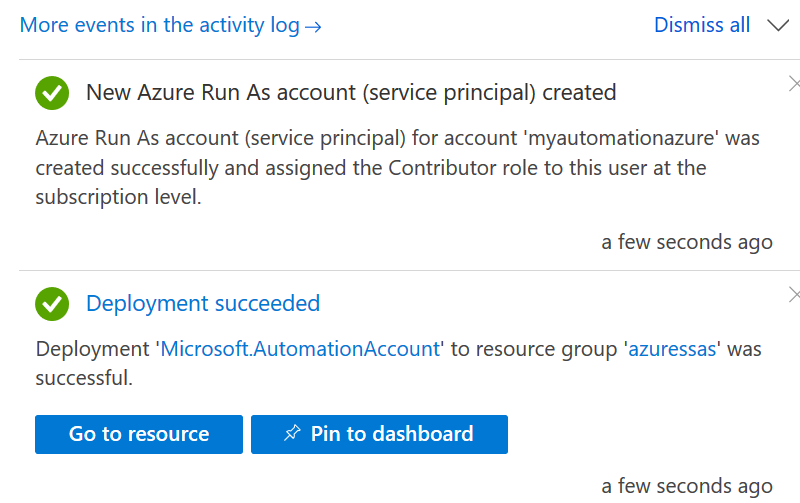This screenshot has width=800, height=503.
Task: Click the pushpin icon in the pin button
Action: pos(292,434)
